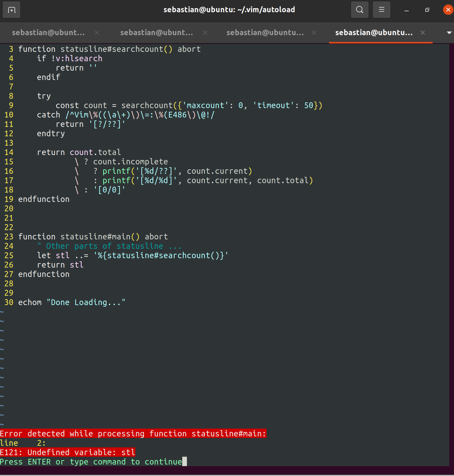Screen dimensions: 454x476
Task: Click the catch regex pattern on line 10
Action: pyautogui.click(x=140, y=115)
